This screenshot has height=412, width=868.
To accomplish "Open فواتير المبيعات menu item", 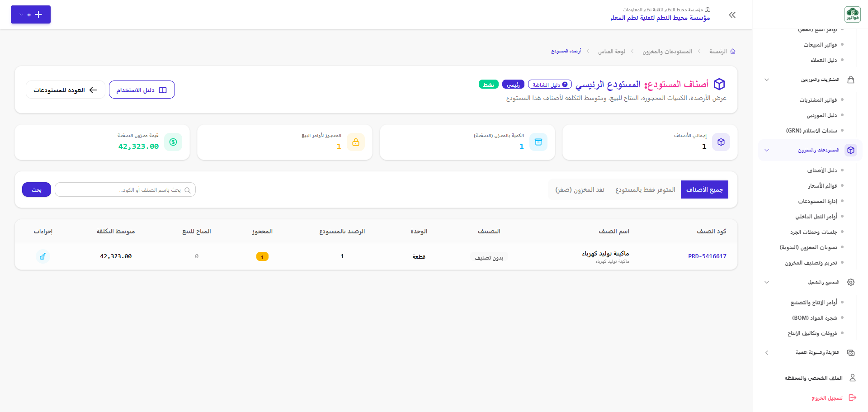I will 820,45.
